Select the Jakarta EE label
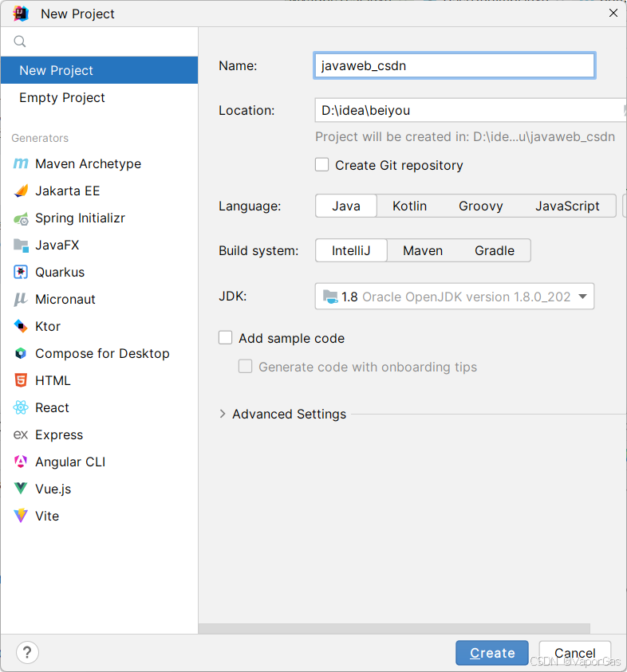627x672 pixels. pyautogui.click(x=67, y=191)
